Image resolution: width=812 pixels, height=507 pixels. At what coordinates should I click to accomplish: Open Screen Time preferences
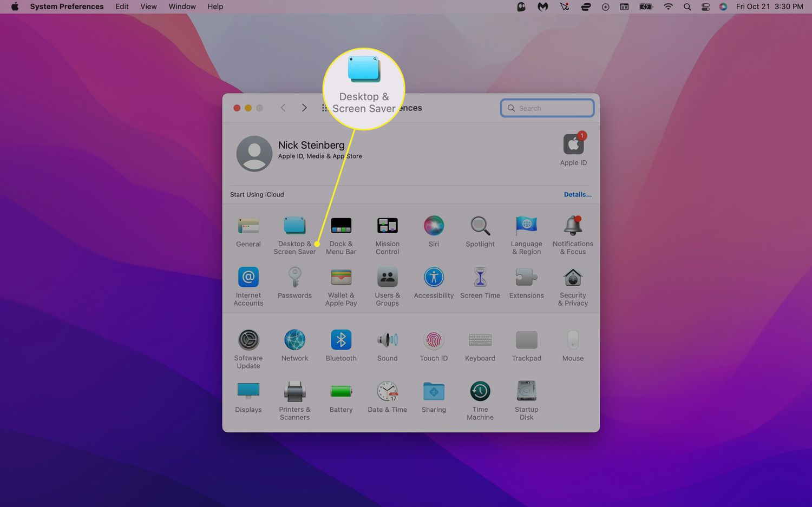[x=480, y=283]
